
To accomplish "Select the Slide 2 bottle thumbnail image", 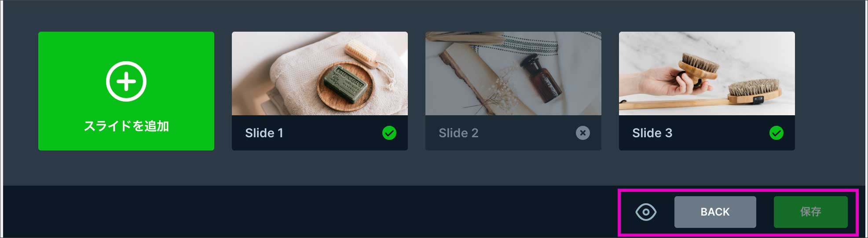I will point(513,73).
